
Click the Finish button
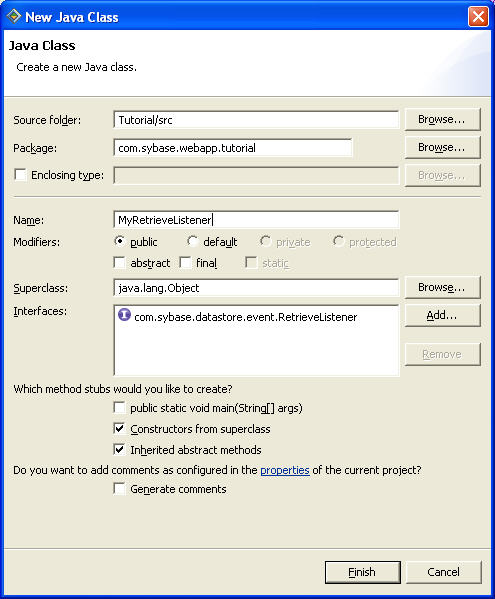(x=362, y=572)
